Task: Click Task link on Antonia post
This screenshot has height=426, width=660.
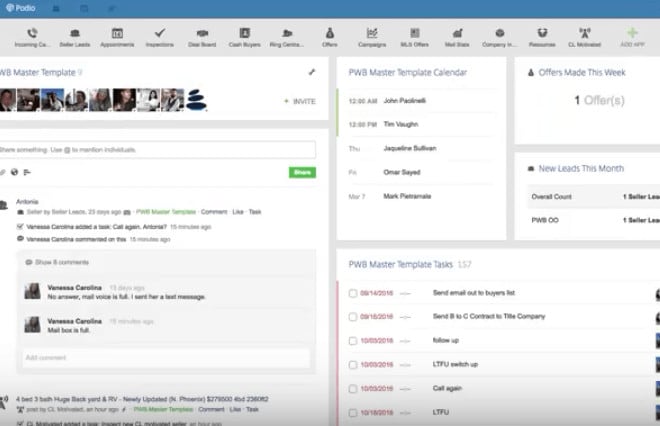Action: [255, 212]
